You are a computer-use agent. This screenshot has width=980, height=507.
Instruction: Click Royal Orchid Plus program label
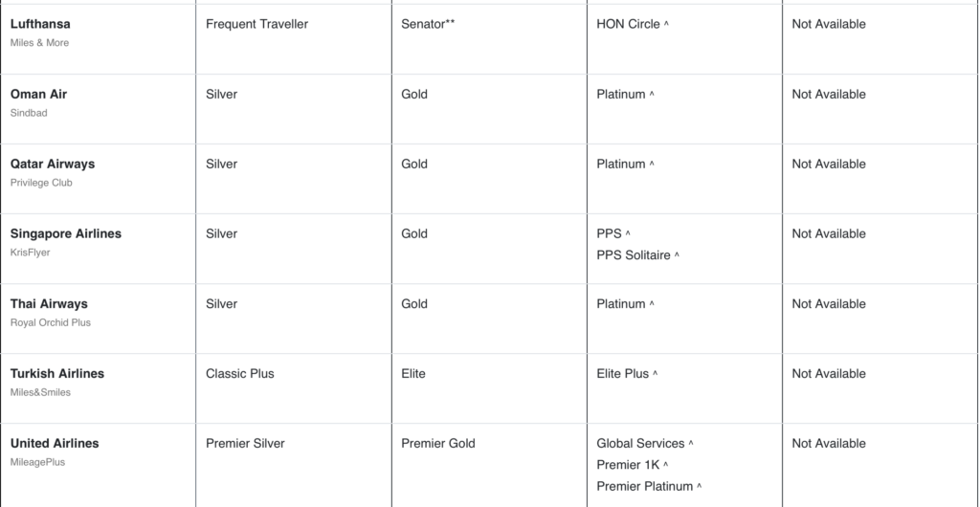pos(50,322)
